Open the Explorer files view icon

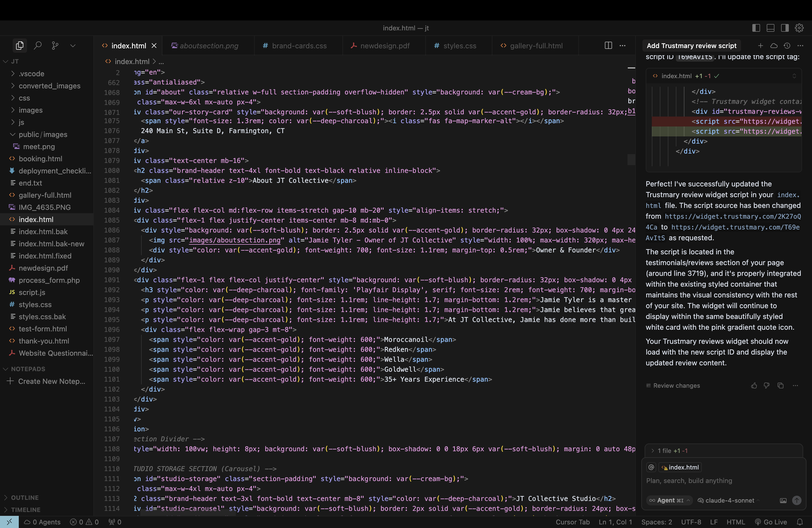pos(19,45)
